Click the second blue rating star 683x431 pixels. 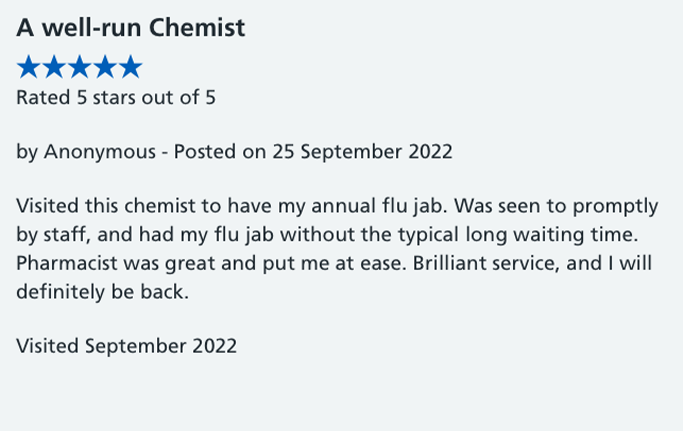click(54, 67)
